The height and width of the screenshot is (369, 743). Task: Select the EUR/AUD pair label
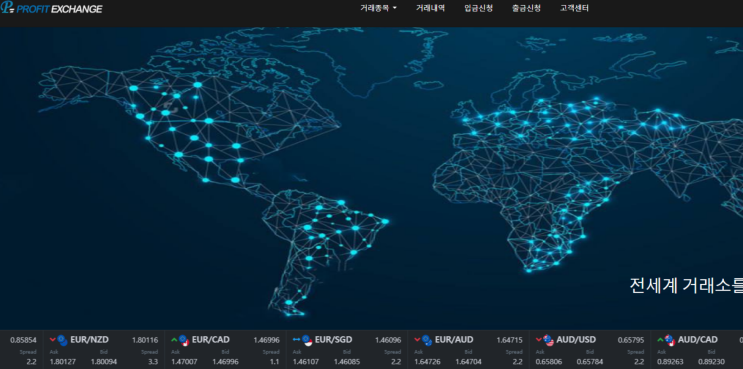tap(454, 340)
